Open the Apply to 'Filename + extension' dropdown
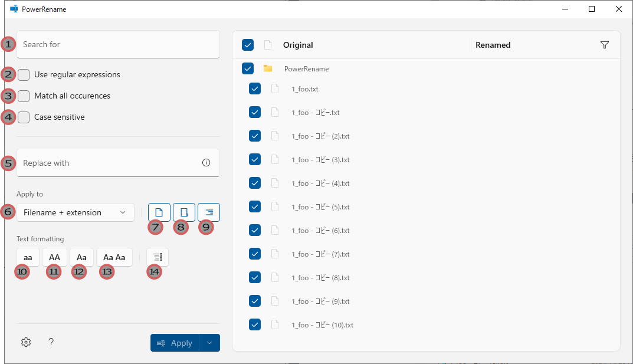The image size is (633, 364). [76, 212]
